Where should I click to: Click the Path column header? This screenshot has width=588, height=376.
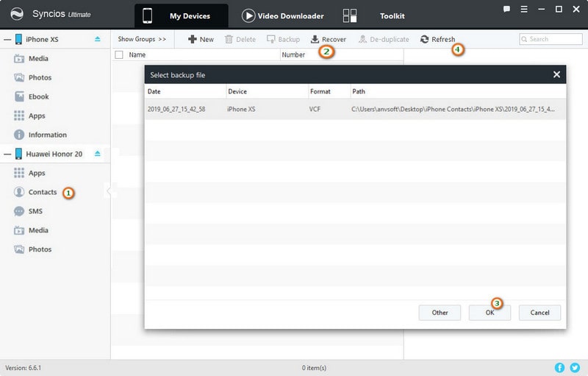click(458, 91)
